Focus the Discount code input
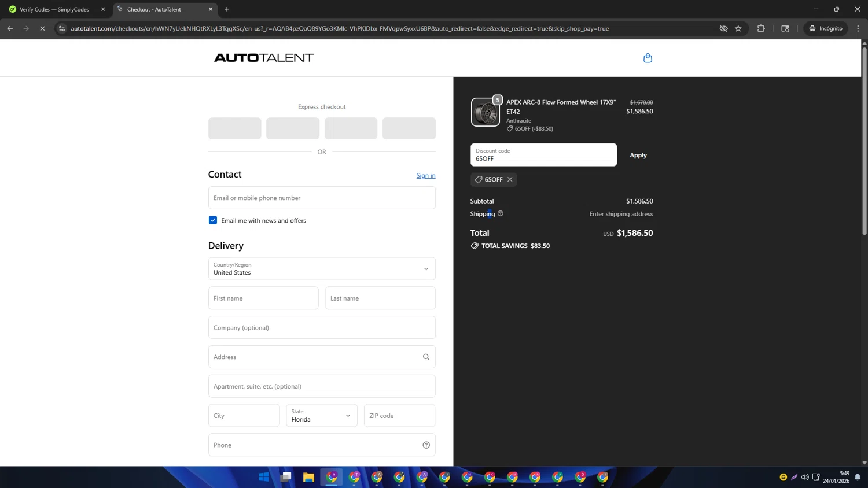The width and height of the screenshot is (868, 488). tap(543, 155)
